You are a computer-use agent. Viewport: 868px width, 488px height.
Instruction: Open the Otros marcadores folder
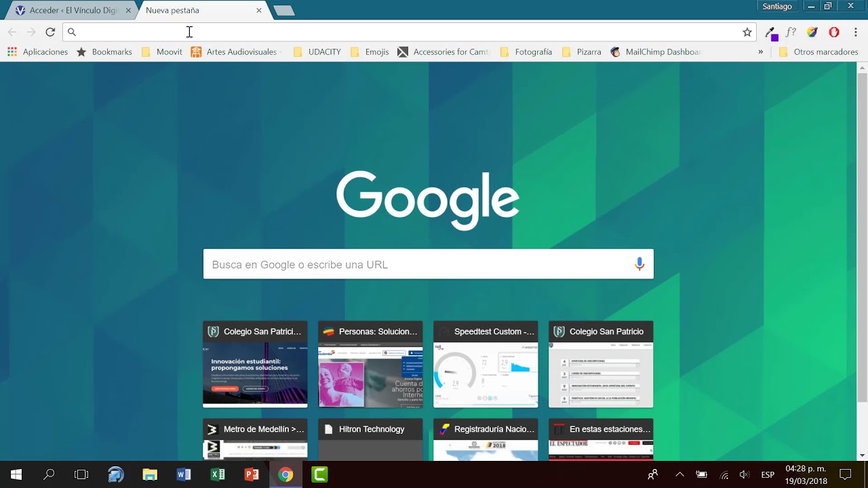[x=818, y=52]
